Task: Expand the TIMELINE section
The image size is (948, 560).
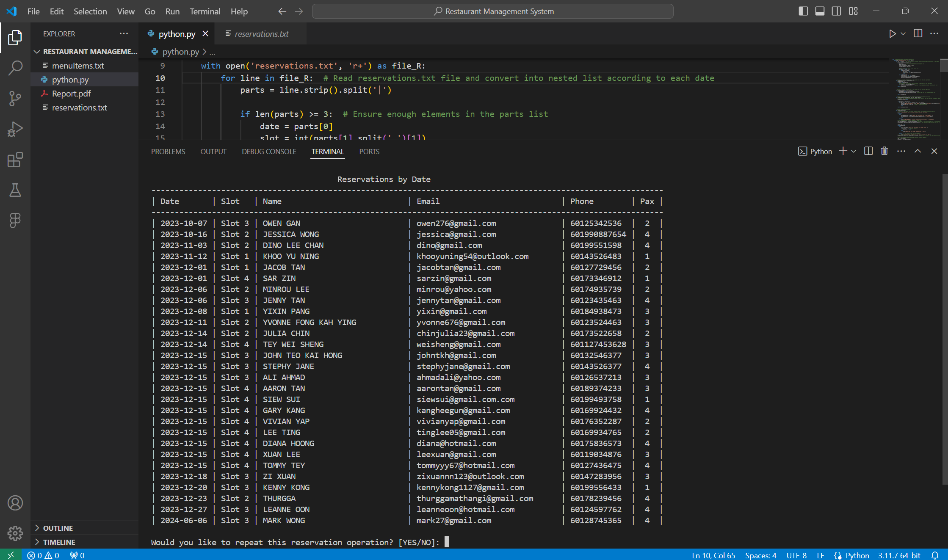Action: 59,542
